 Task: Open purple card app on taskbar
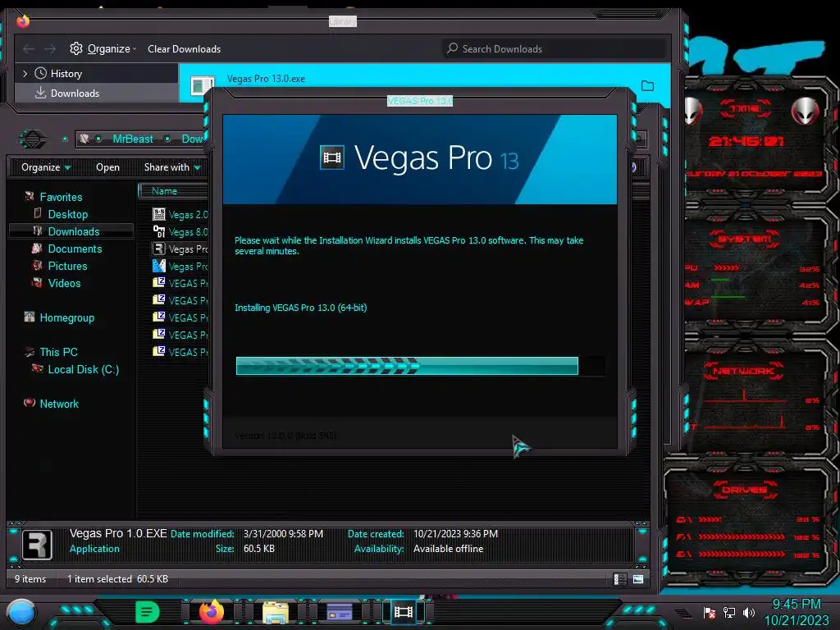coord(340,612)
